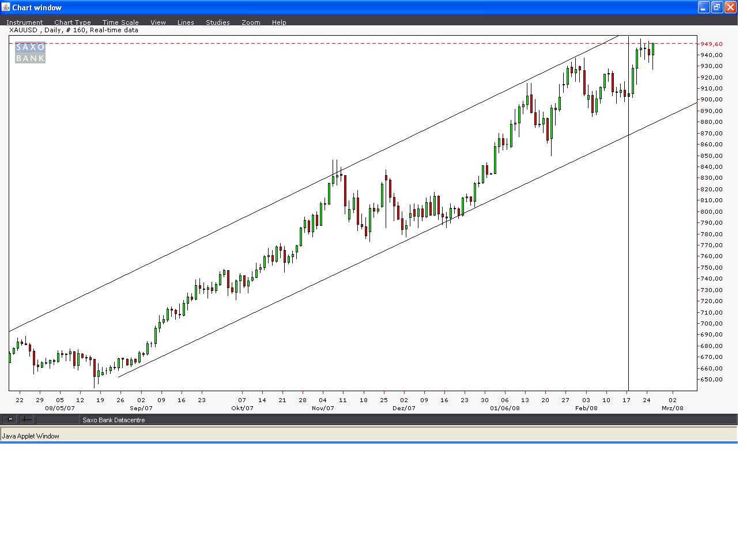Click the Saxo Bank Datacentre status text
This screenshot has height=560, width=747.
pos(114,420)
